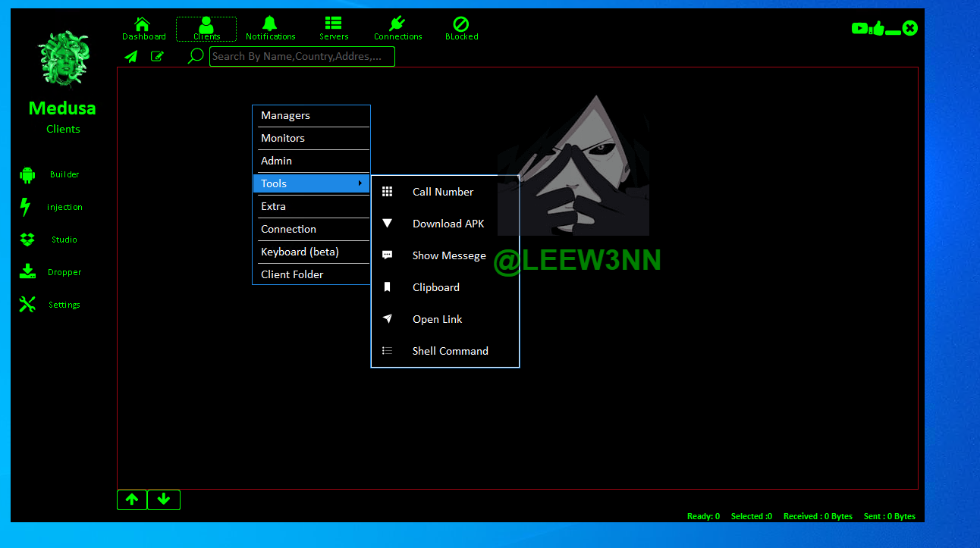Open the Servers list icon
The width and height of the screenshot is (980, 548).
click(x=333, y=24)
